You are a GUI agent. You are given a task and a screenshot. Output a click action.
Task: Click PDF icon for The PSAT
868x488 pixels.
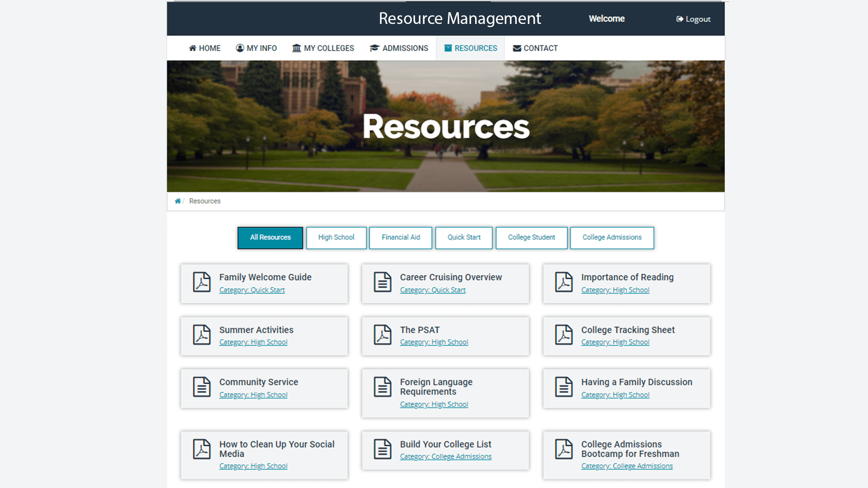tap(382, 335)
